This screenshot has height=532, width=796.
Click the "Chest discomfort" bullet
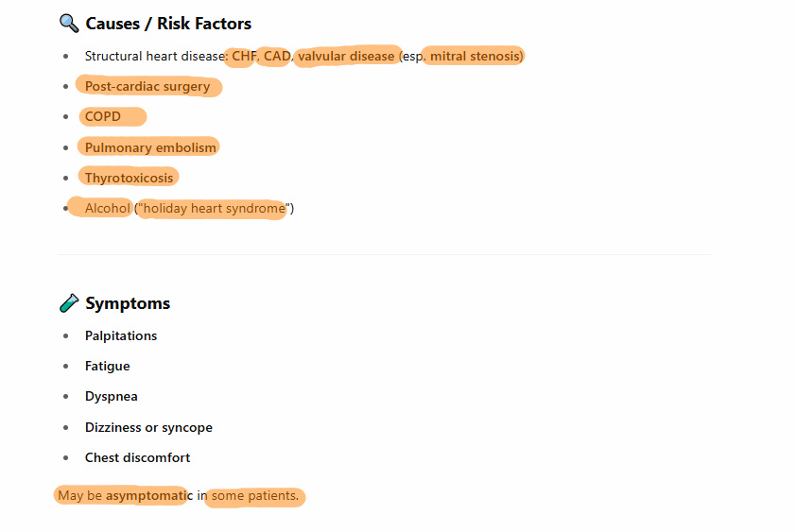[137, 457]
